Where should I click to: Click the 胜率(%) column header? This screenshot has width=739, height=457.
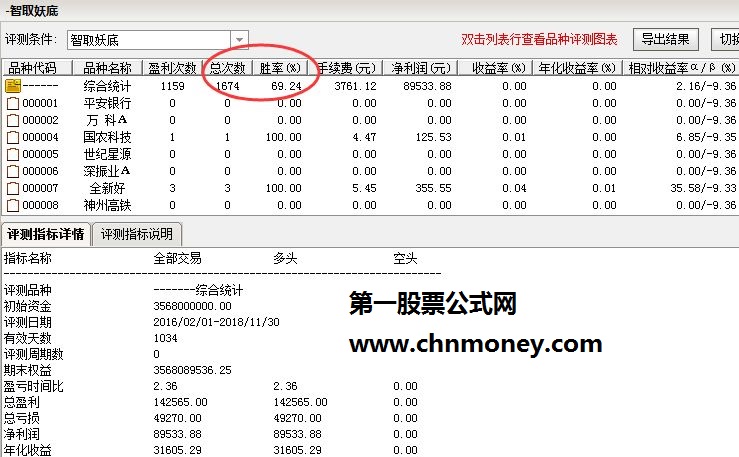280,68
